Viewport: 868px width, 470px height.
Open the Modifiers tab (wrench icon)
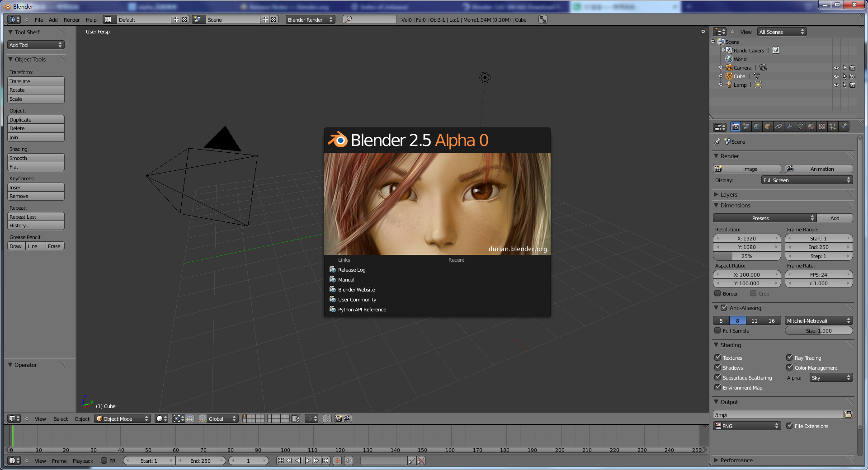(789, 127)
